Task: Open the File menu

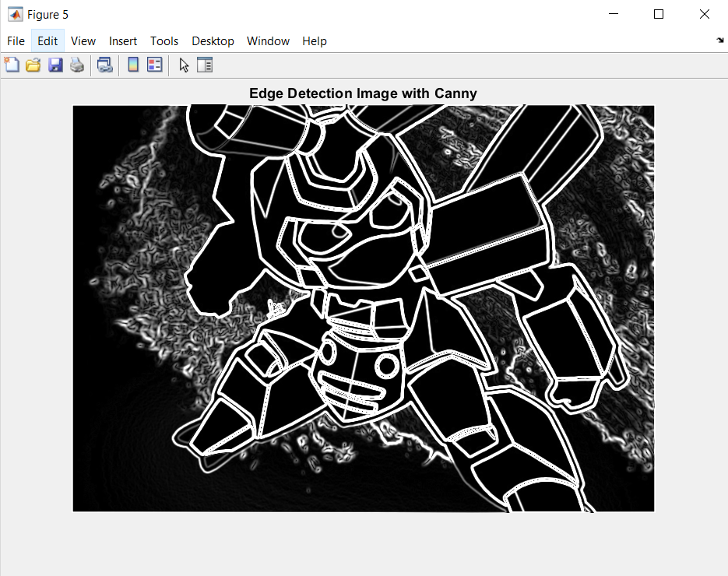Action: (15, 40)
